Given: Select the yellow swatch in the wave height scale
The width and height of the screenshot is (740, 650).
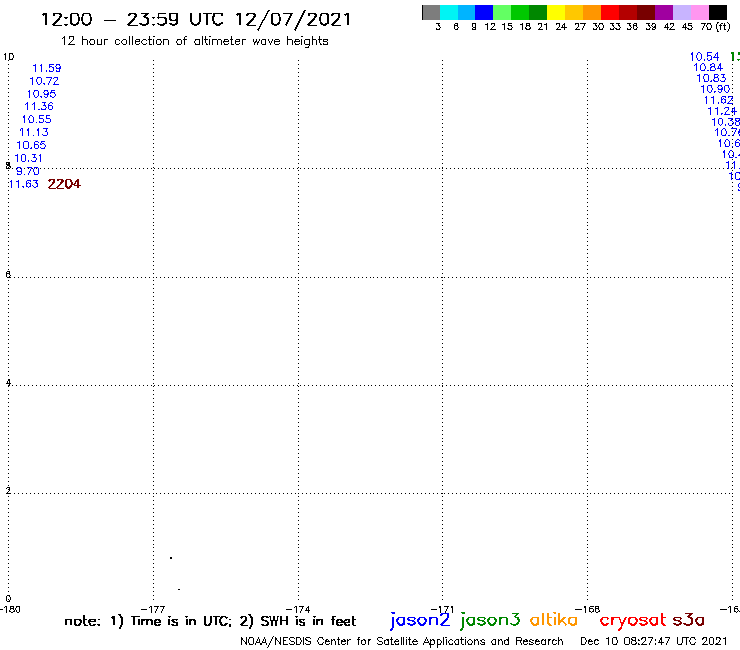Looking at the screenshot, I should coord(556,12).
